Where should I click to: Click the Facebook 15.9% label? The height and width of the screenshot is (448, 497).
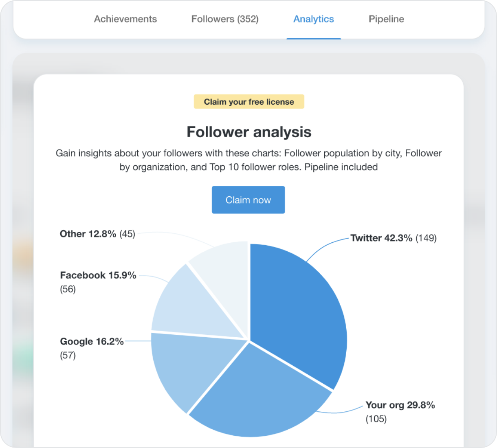[x=98, y=275]
